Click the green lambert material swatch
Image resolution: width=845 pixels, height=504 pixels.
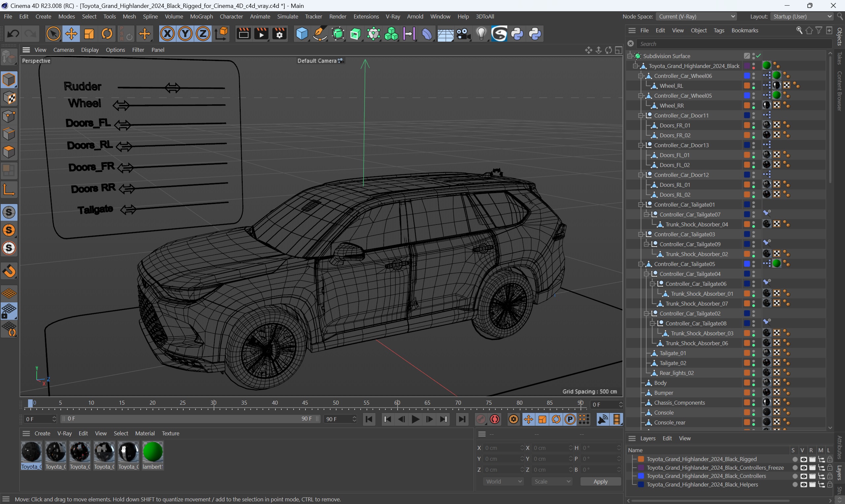tap(153, 452)
